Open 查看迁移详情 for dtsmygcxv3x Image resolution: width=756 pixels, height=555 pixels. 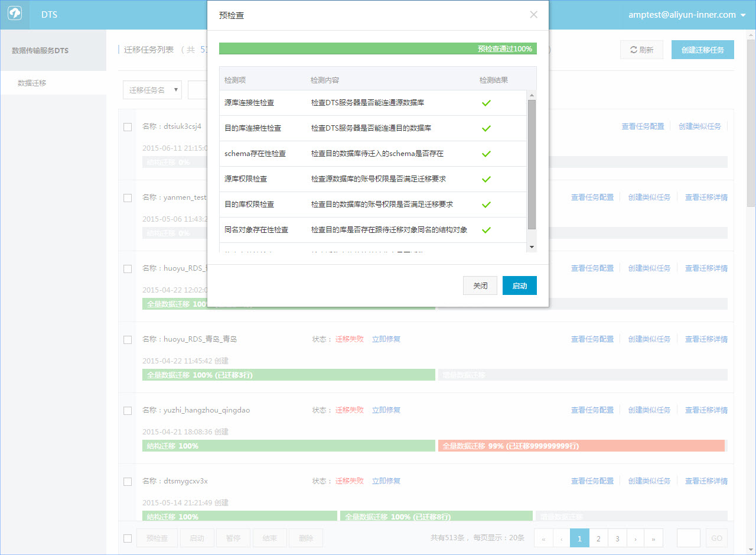[x=706, y=481]
